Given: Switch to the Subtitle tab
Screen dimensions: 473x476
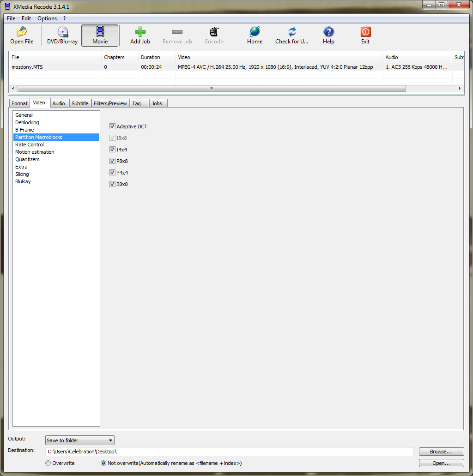Looking at the screenshot, I should pyautogui.click(x=80, y=103).
